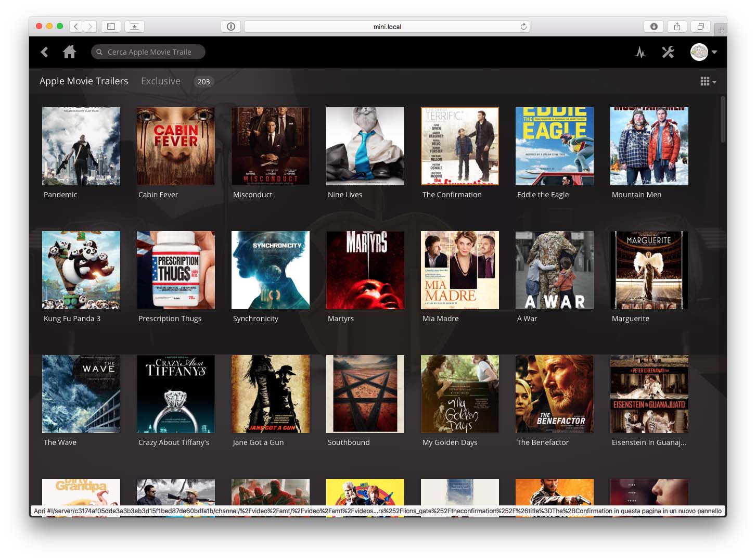Image resolution: width=756 pixels, height=559 pixels.
Task: Open the Prescription Thugs poster
Action: (x=176, y=270)
